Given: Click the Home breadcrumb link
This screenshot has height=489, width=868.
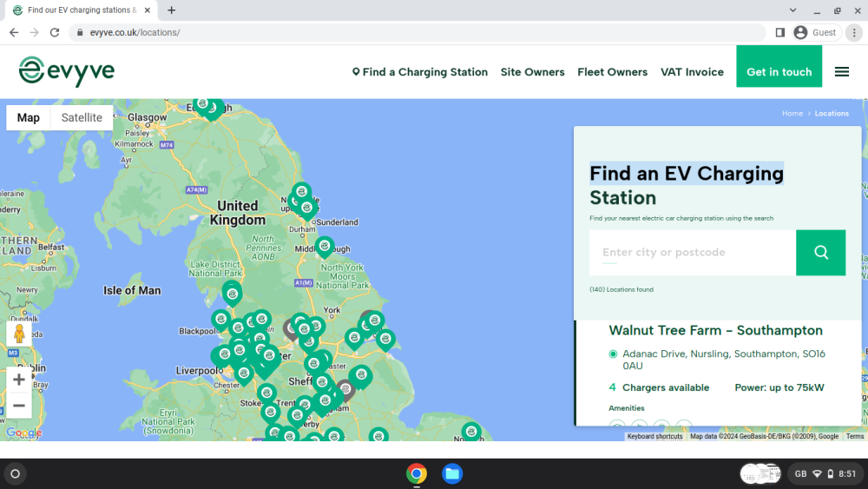Looking at the screenshot, I should coord(792,114).
